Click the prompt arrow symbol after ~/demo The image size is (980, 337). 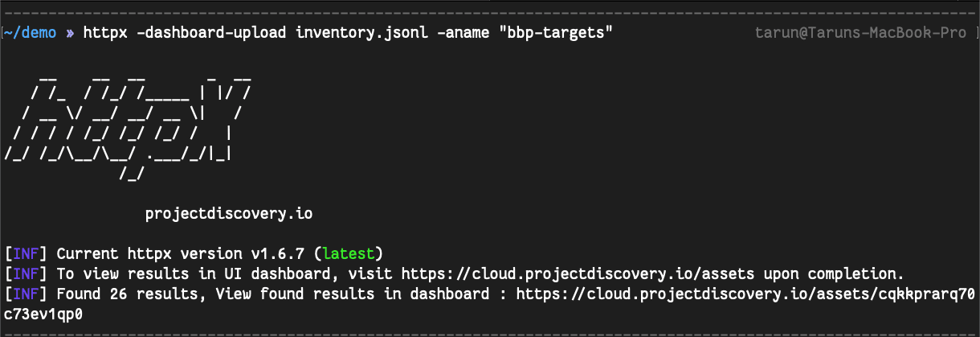click(x=70, y=33)
